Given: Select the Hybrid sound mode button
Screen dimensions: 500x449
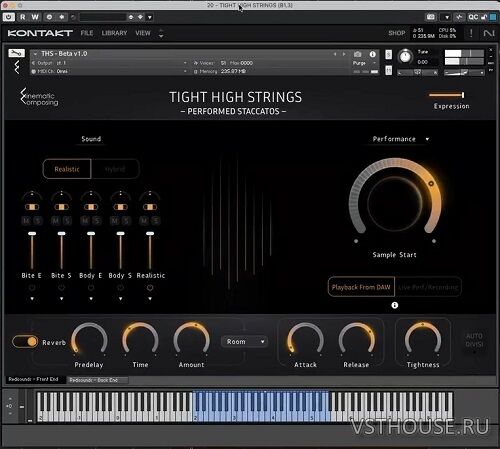Looking at the screenshot, I should [115, 169].
